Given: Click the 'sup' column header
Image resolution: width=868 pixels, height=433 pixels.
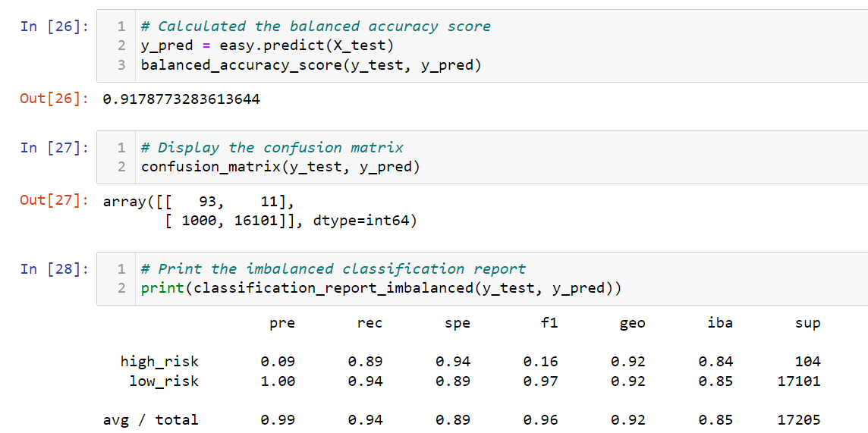Looking at the screenshot, I should pyautogui.click(x=808, y=324).
